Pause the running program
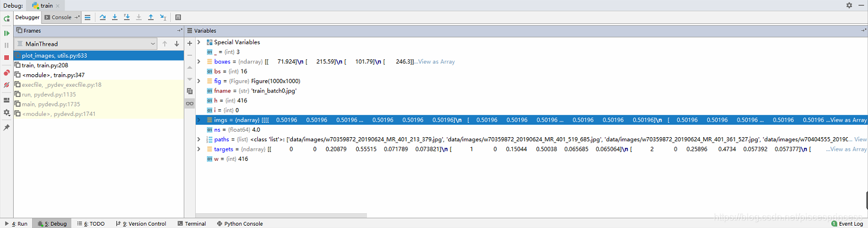868x228 pixels. (7, 45)
